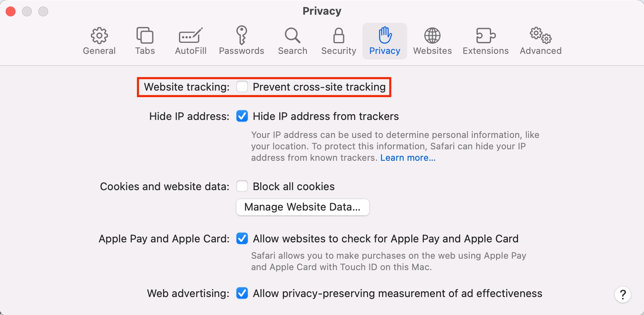
Task: Select the Passwords key icon
Action: 241,36
